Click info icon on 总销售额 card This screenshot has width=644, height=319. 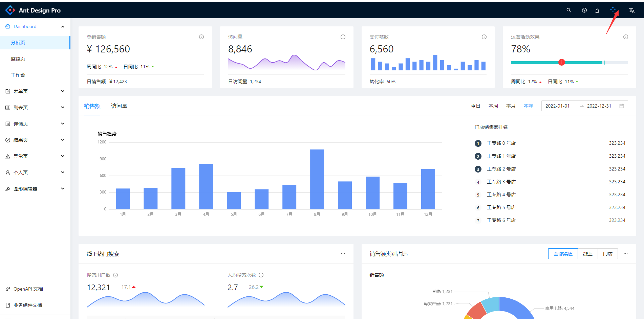click(201, 37)
